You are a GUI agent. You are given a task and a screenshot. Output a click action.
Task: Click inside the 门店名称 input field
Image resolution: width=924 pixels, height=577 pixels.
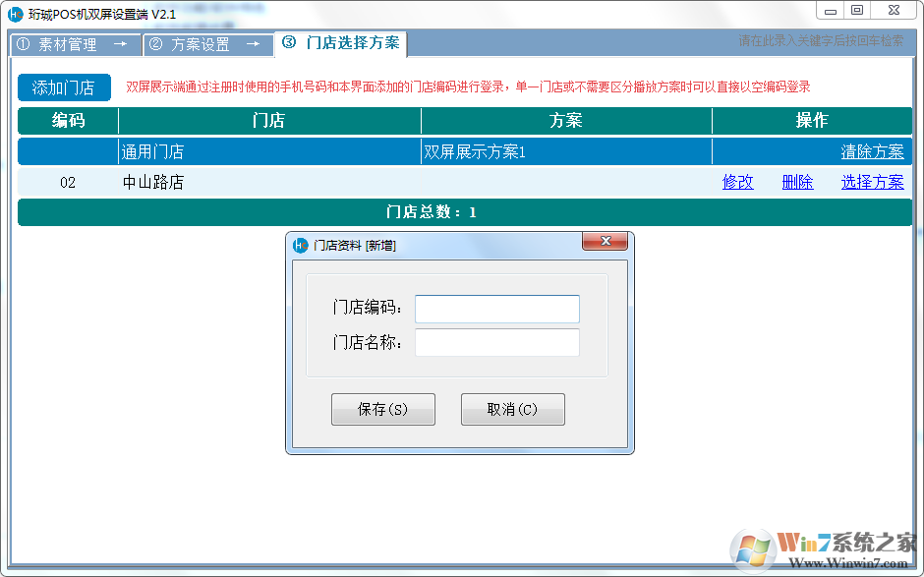pos(496,342)
